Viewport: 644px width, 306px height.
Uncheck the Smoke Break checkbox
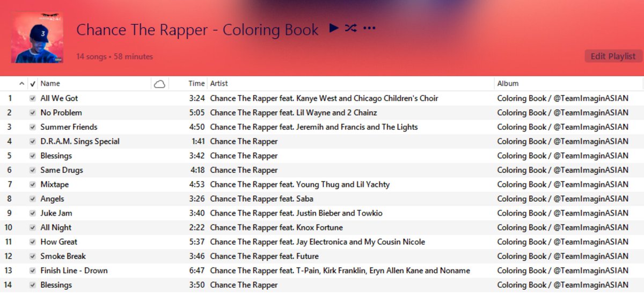[33, 257]
